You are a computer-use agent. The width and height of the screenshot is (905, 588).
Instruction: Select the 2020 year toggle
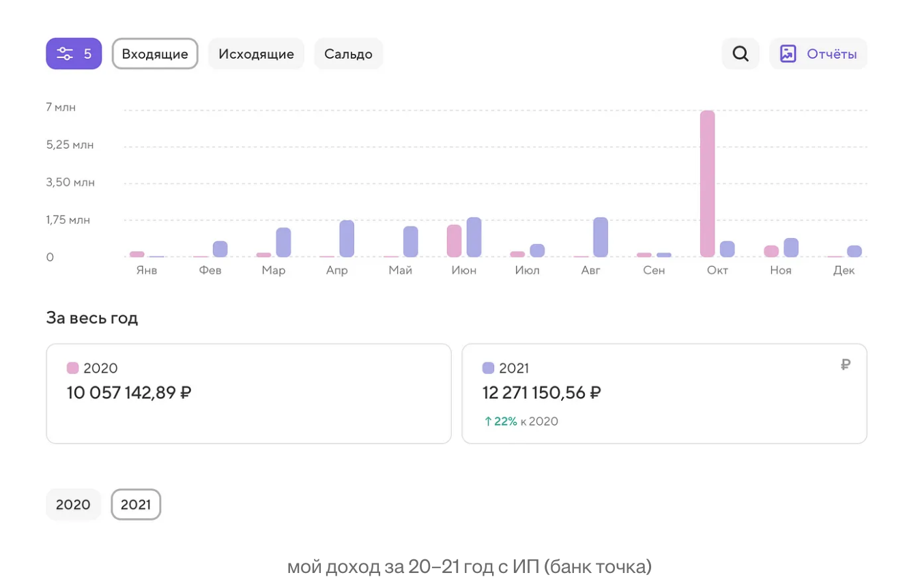click(x=73, y=505)
